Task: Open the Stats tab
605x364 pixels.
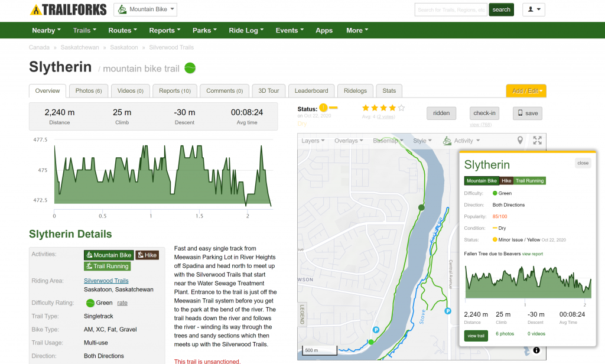Action: tap(389, 91)
